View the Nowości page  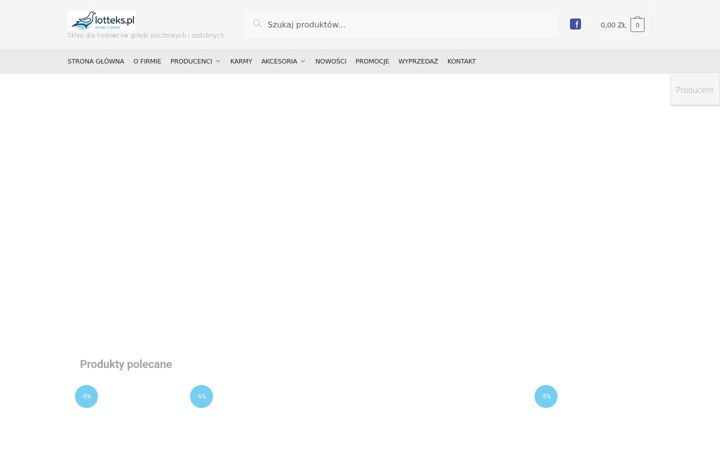point(331,61)
